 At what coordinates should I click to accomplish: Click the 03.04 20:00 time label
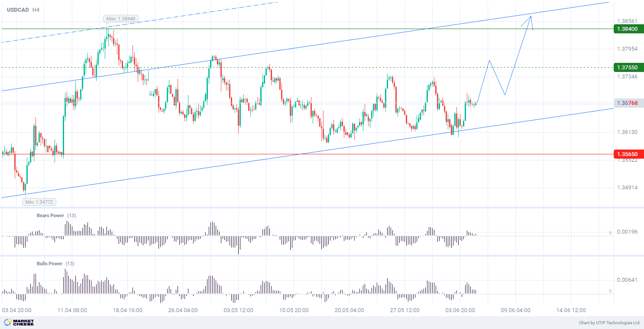coord(16,310)
